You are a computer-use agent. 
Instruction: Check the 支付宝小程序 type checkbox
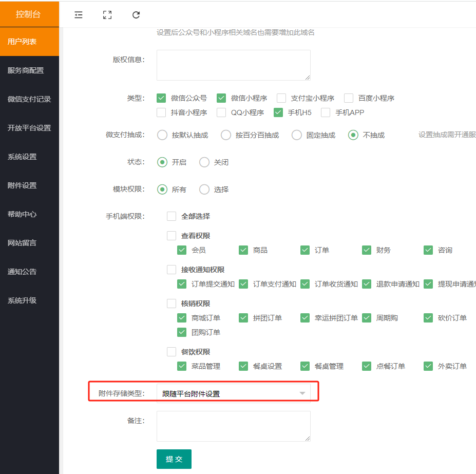(x=281, y=98)
